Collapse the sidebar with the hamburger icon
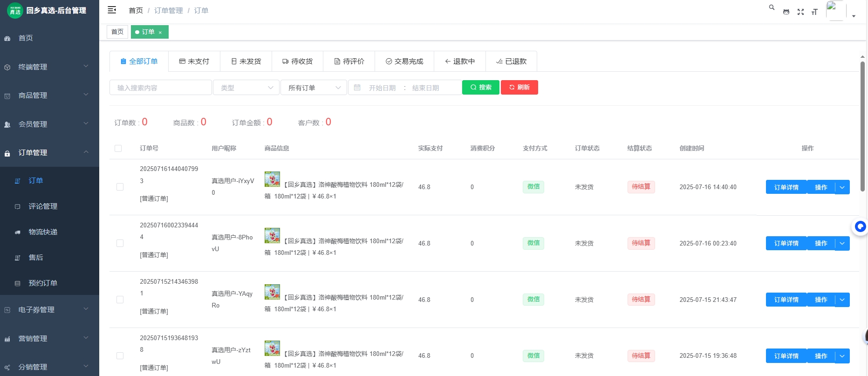868x376 pixels. (112, 10)
